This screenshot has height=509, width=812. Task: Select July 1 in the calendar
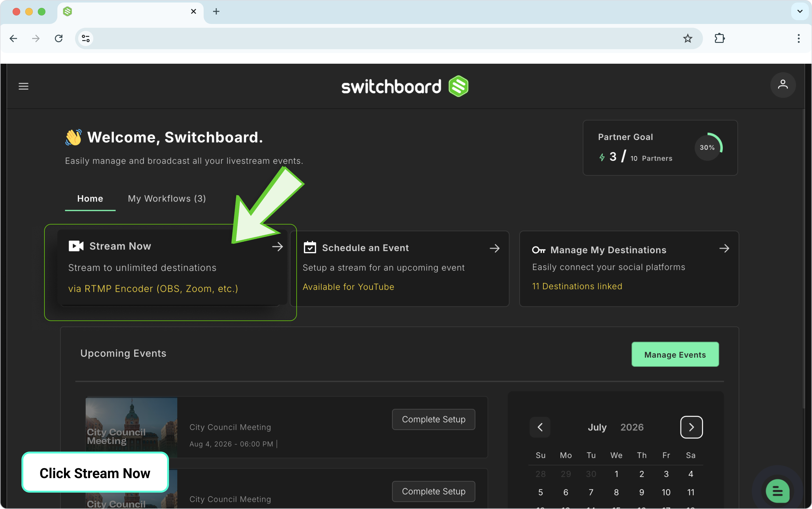coord(616,474)
